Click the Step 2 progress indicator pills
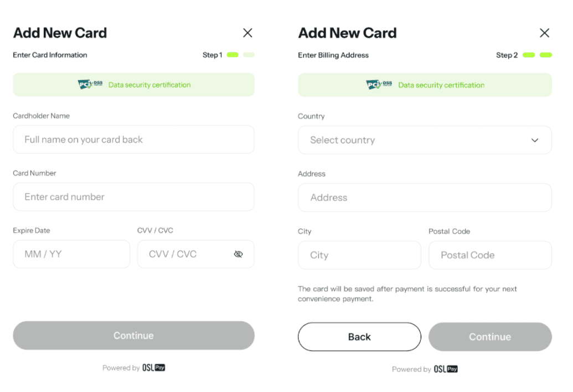 coord(538,55)
